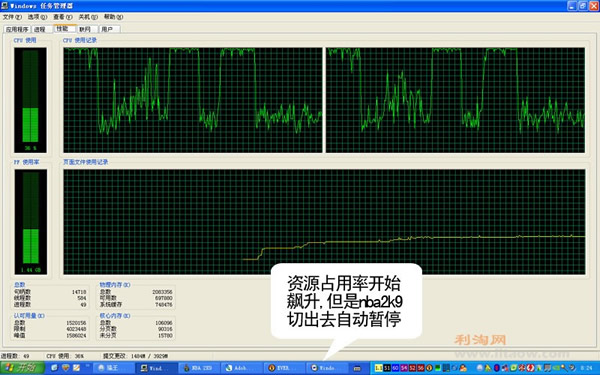Click status bar 提交更改 1484M / 3929M
This screenshot has width=600, height=375.
[x=135, y=356]
